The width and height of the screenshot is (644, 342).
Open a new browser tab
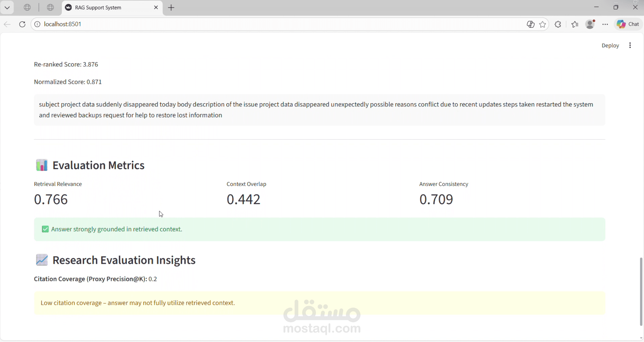tap(171, 7)
